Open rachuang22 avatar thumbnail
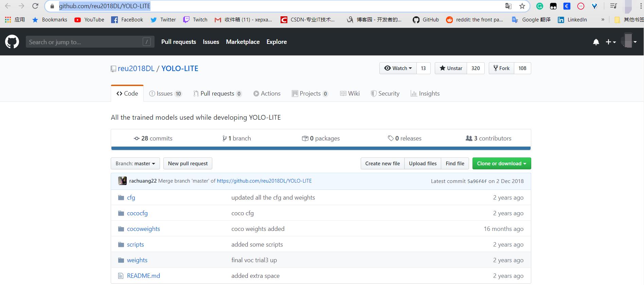The image size is (644, 285). click(122, 181)
